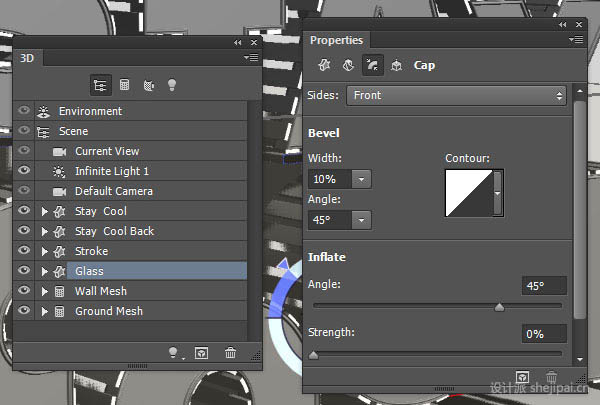Toggle visibility of Default Camera
The image size is (600, 405).
click(x=24, y=190)
